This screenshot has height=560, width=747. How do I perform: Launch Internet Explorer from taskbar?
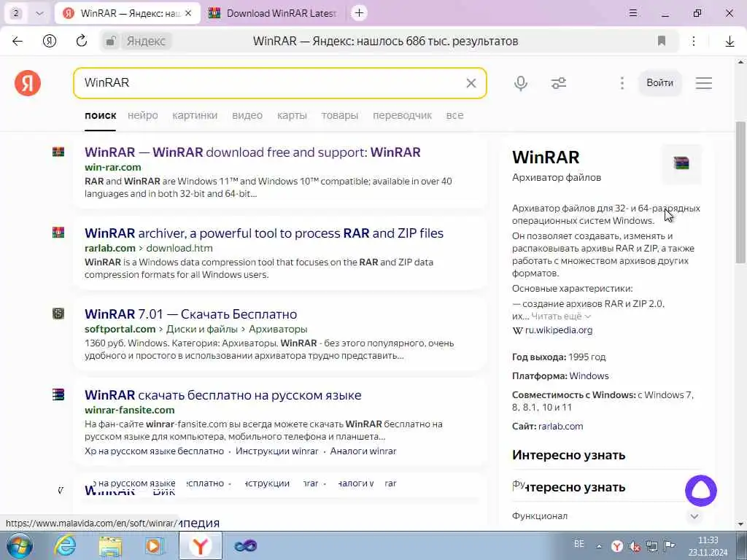pos(65,546)
